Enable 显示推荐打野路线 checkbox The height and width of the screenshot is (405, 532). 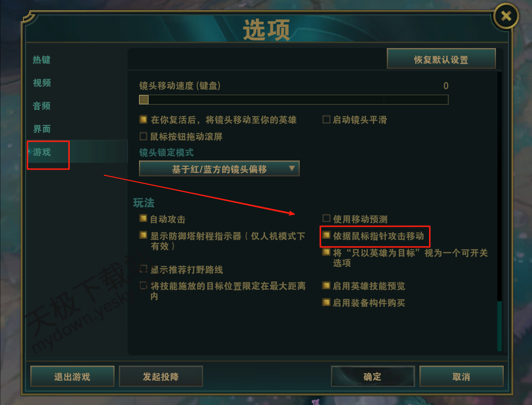[143, 269]
